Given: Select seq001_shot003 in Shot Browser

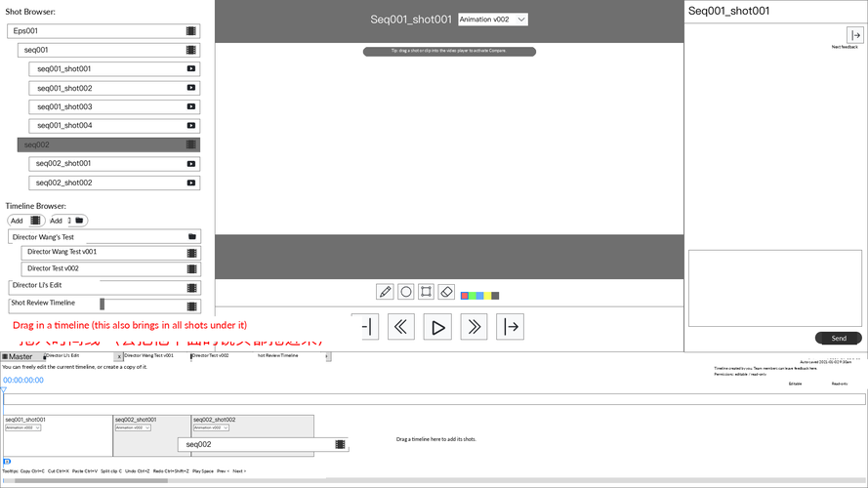Looking at the screenshot, I should coord(114,106).
